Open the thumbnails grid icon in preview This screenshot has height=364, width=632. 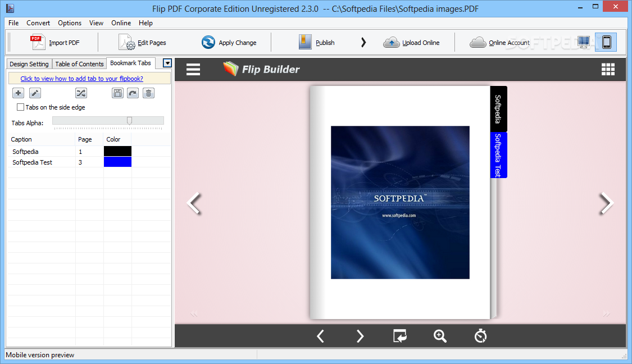point(608,69)
